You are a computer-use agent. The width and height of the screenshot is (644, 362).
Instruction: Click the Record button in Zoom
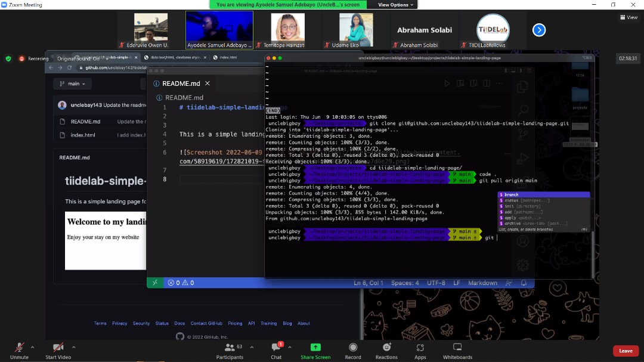coord(353,351)
